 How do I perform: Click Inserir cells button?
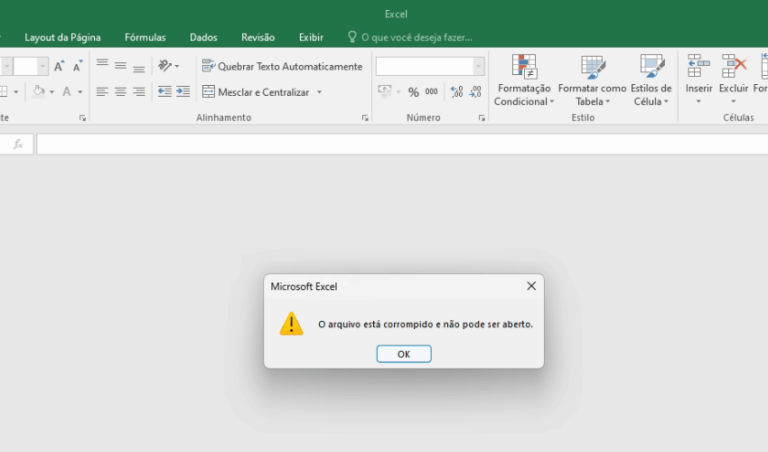pyautogui.click(x=699, y=73)
